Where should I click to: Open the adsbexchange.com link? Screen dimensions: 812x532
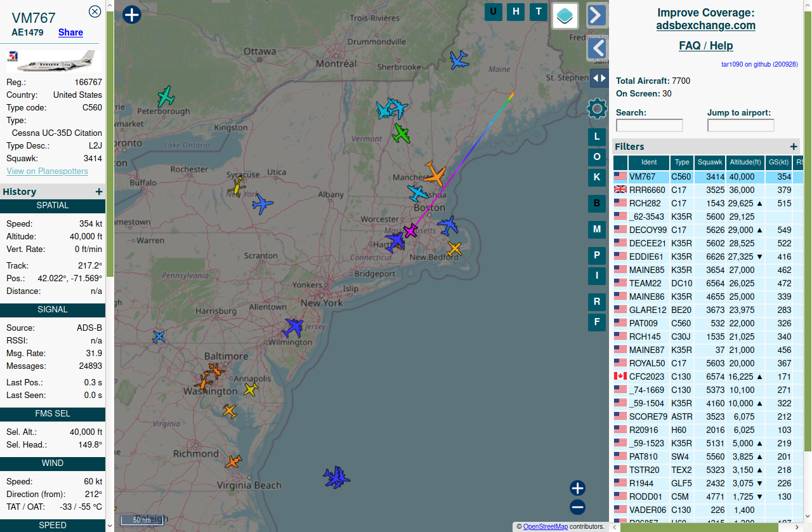coord(705,26)
